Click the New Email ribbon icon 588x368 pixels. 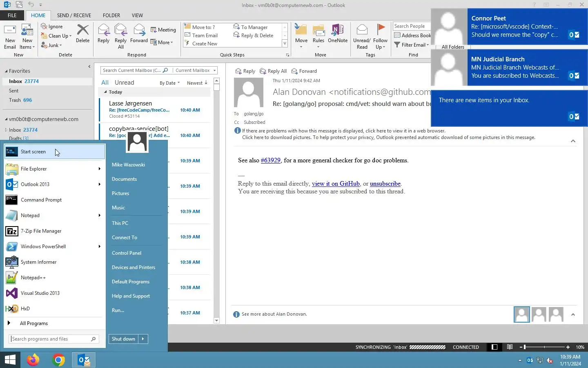(10, 37)
